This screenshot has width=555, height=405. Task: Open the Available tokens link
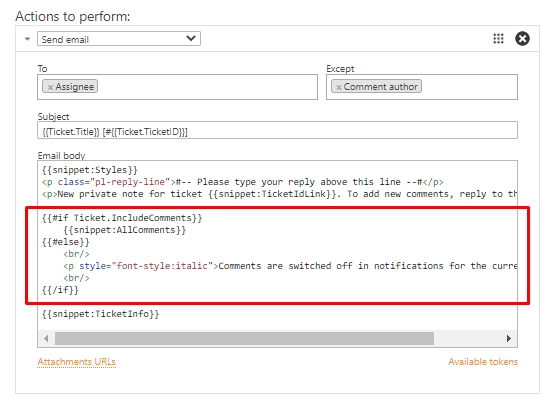tap(483, 362)
